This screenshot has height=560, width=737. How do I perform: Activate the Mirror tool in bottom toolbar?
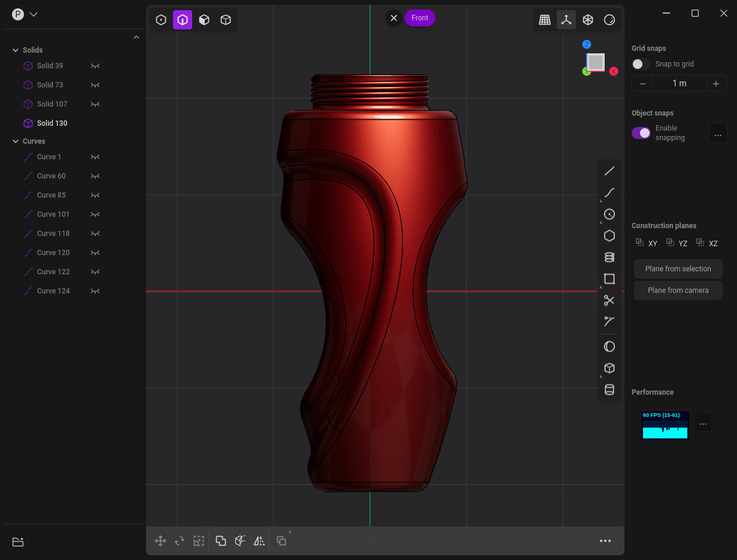[x=259, y=541]
